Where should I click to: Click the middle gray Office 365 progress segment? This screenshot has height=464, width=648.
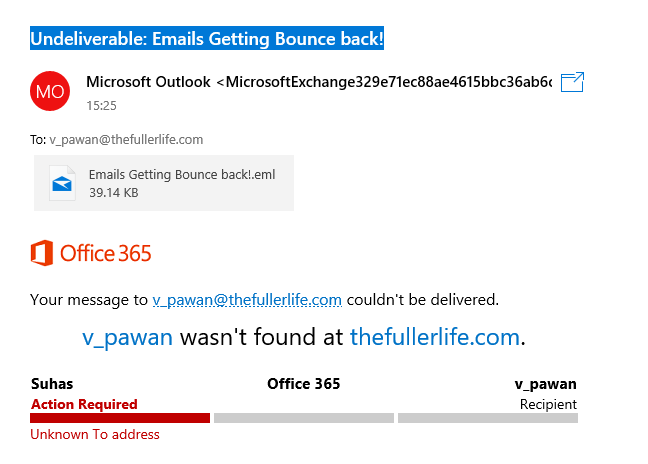303,418
